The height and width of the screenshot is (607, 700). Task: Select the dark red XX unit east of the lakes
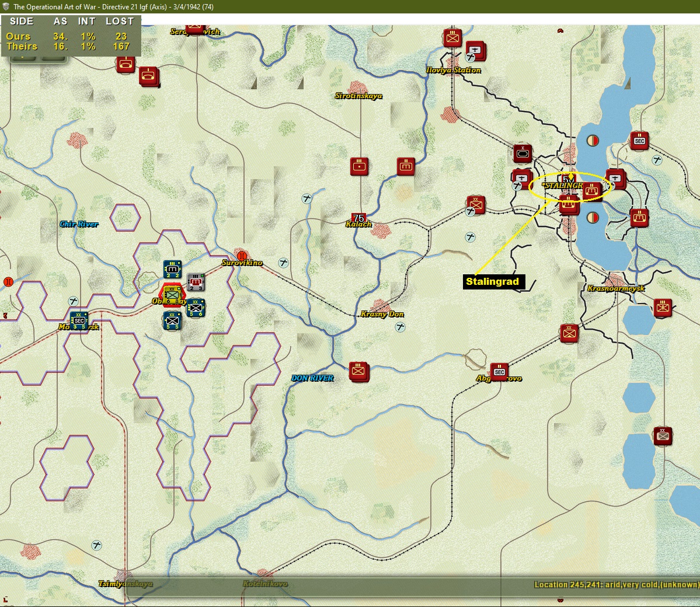click(x=663, y=435)
